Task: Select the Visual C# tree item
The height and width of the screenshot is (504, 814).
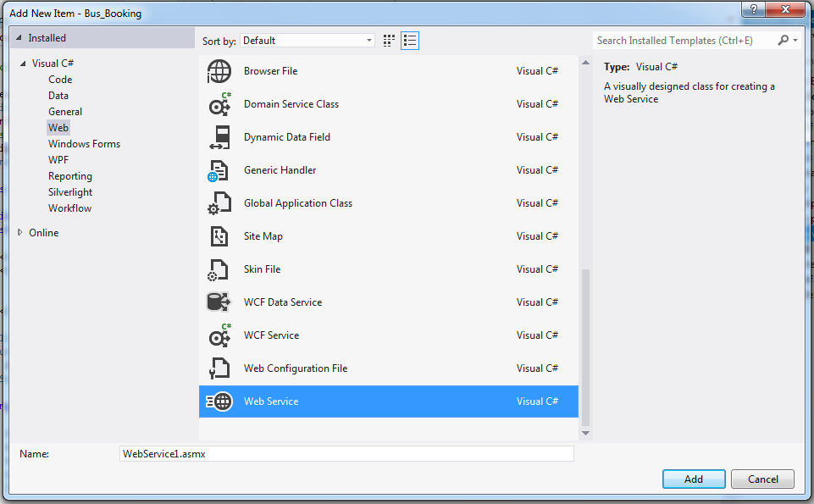Action: tap(53, 64)
